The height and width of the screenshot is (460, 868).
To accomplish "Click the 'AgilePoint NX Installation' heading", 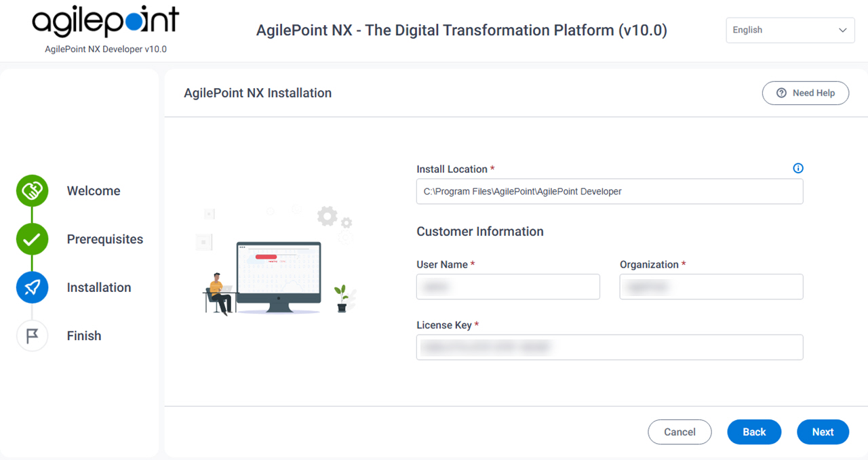I will pos(258,93).
